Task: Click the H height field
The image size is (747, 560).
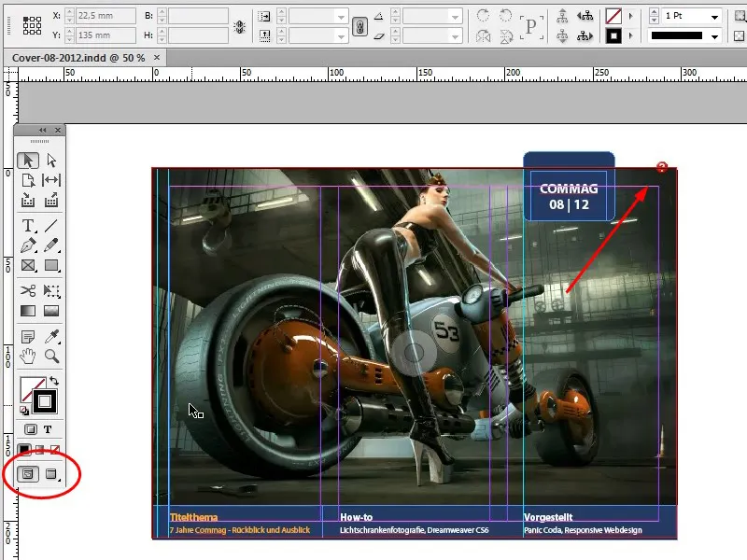Action: click(198, 35)
